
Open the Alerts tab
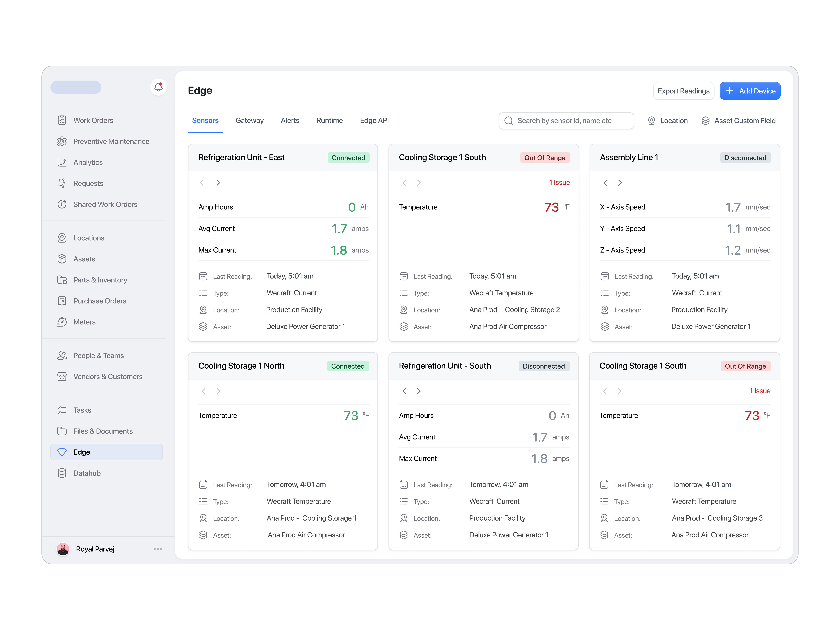[x=290, y=120]
